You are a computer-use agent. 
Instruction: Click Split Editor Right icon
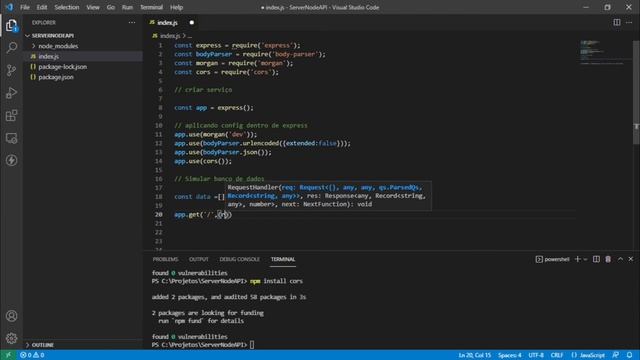[x=617, y=22]
